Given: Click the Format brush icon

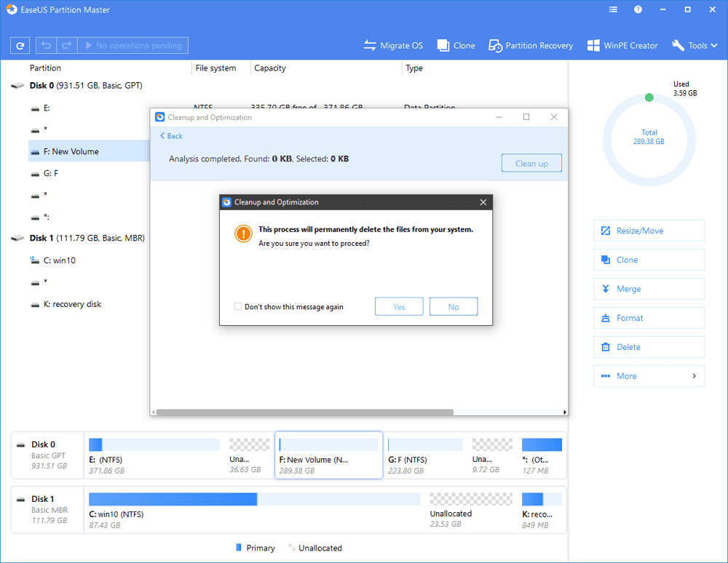Looking at the screenshot, I should [x=606, y=318].
